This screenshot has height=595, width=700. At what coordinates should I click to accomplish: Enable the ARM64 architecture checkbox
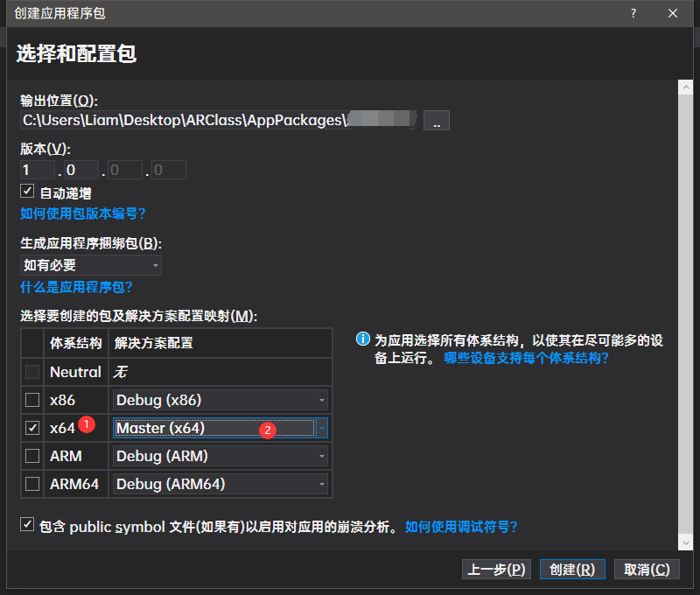[x=31, y=484]
